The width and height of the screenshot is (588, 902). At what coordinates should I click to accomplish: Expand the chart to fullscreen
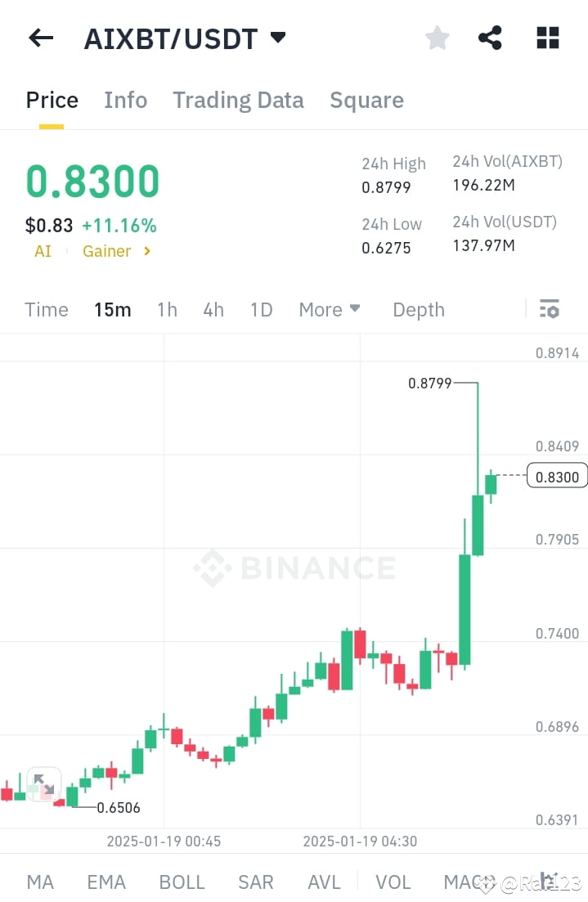tap(43, 783)
